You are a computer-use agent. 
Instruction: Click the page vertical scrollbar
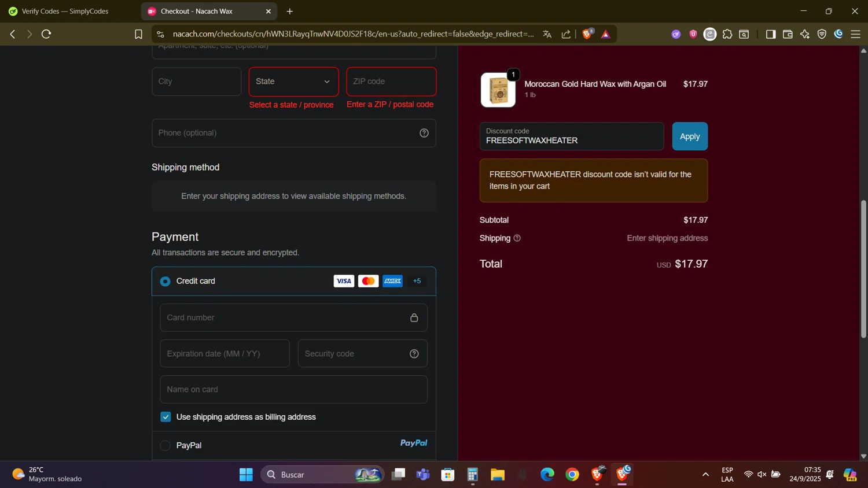863,269
